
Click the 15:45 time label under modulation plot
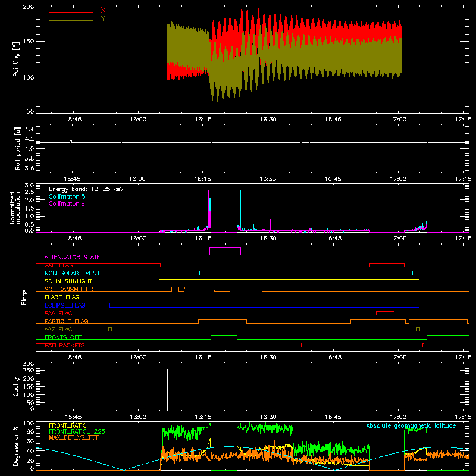click(73, 239)
